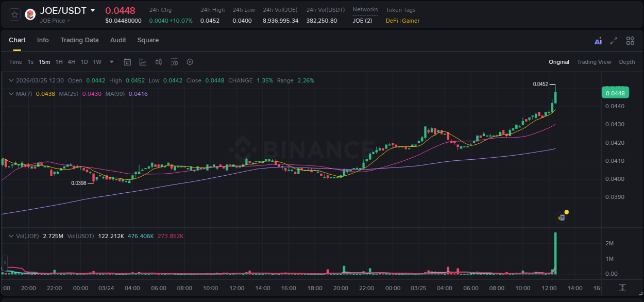Screen dimensions: 644x302
Task: Open the indicator list settings icon
Action: [x=174, y=62]
